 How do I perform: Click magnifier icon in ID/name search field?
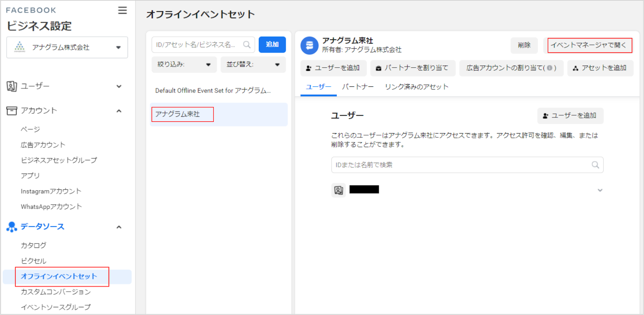click(595, 165)
